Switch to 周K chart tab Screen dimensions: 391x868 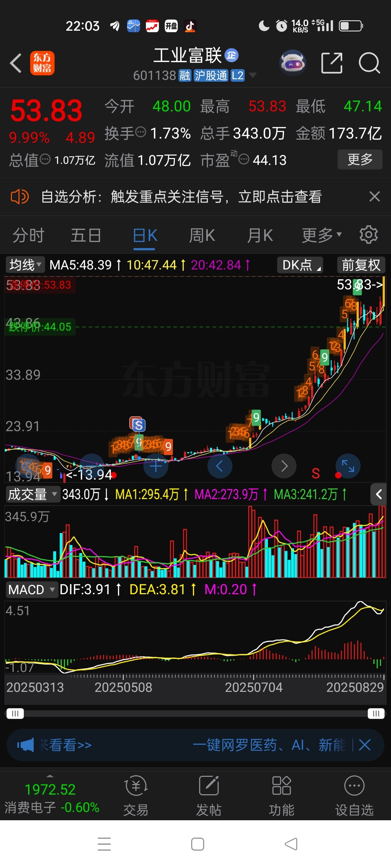[202, 235]
